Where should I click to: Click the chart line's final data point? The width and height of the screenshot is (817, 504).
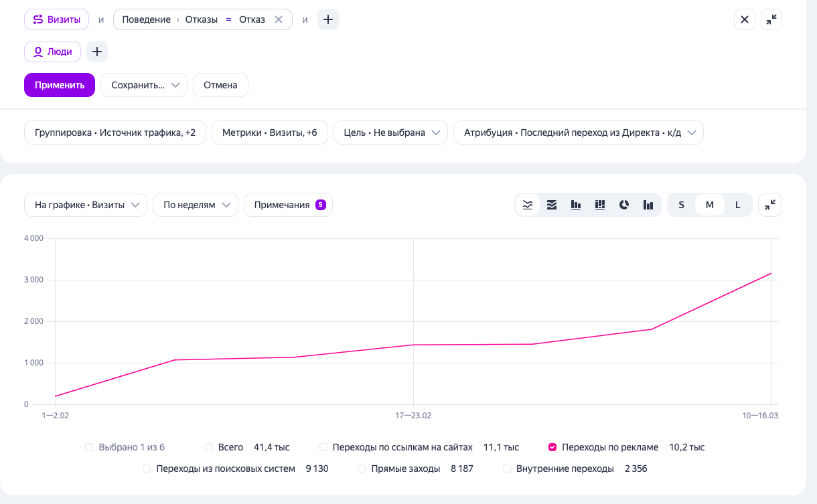click(x=771, y=273)
